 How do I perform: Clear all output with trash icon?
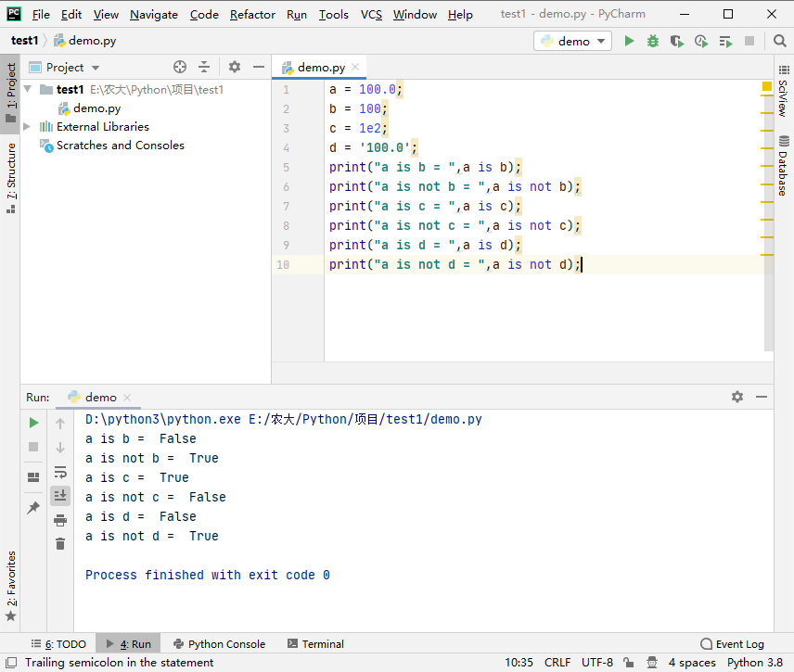(x=60, y=544)
